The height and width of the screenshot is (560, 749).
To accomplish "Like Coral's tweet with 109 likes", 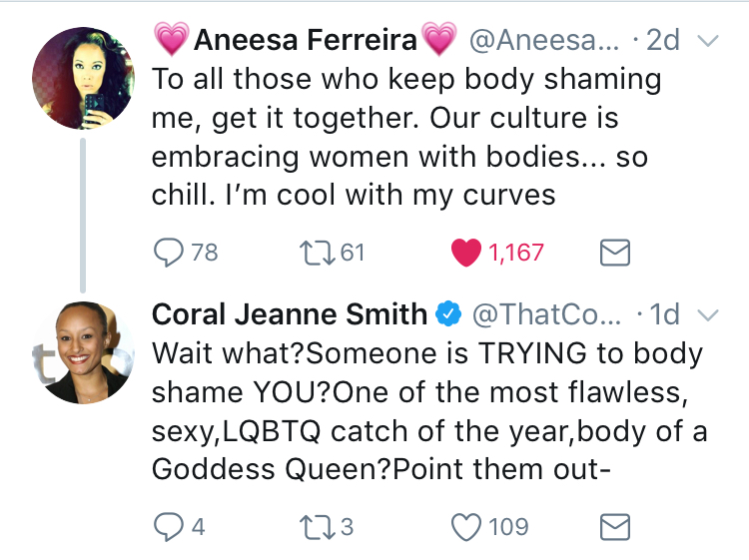I will coord(466,527).
